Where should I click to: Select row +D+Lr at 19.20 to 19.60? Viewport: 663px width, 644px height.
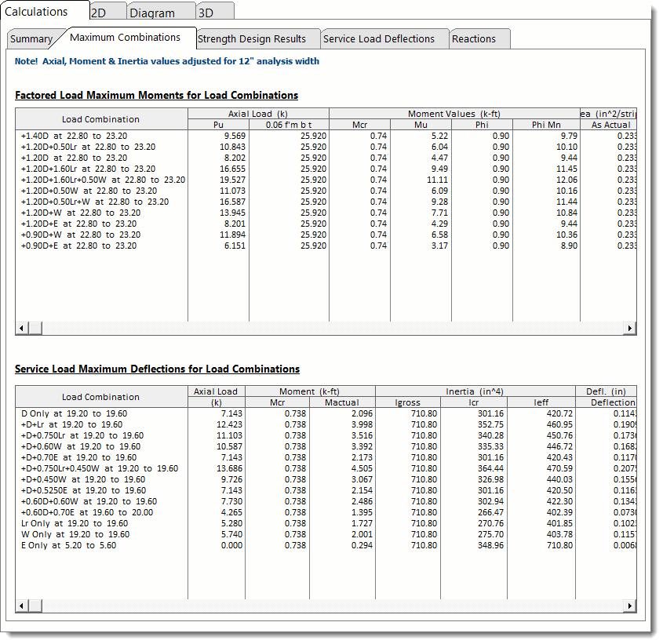click(326, 424)
